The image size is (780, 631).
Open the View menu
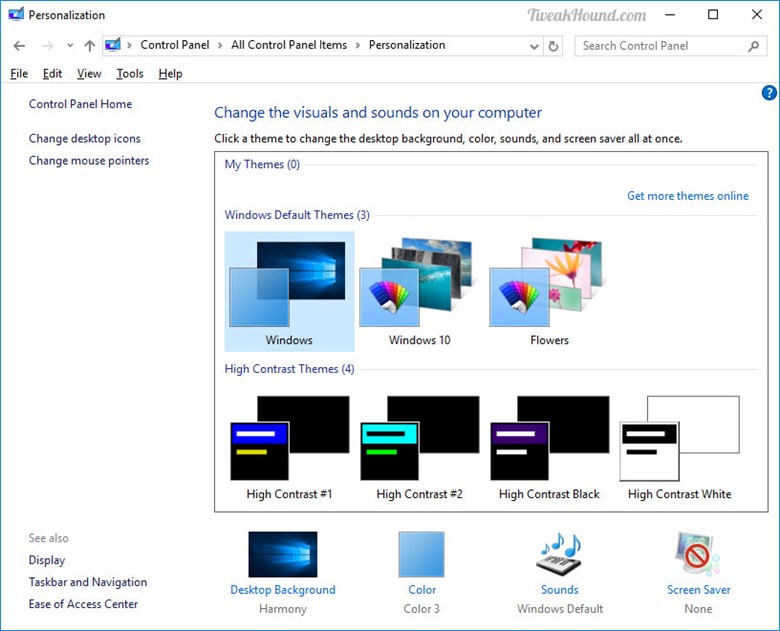[x=89, y=74]
